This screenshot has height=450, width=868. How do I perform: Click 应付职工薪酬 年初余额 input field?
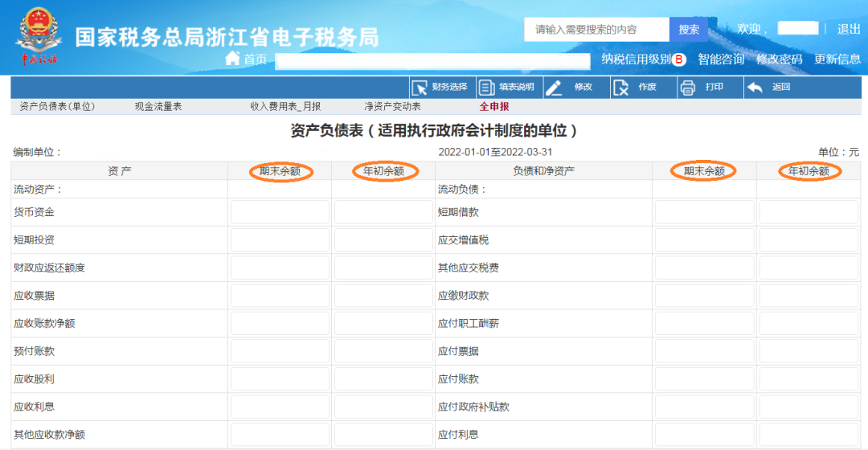(x=809, y=323)
